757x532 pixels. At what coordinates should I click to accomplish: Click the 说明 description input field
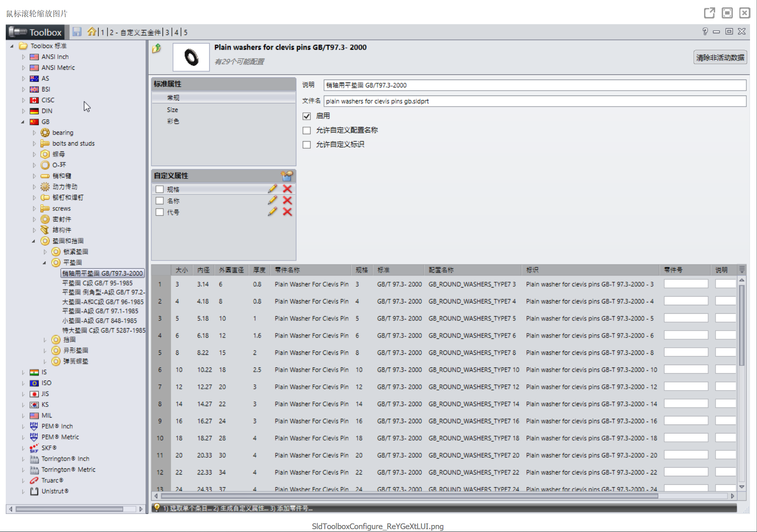click(x=535, y=85)
